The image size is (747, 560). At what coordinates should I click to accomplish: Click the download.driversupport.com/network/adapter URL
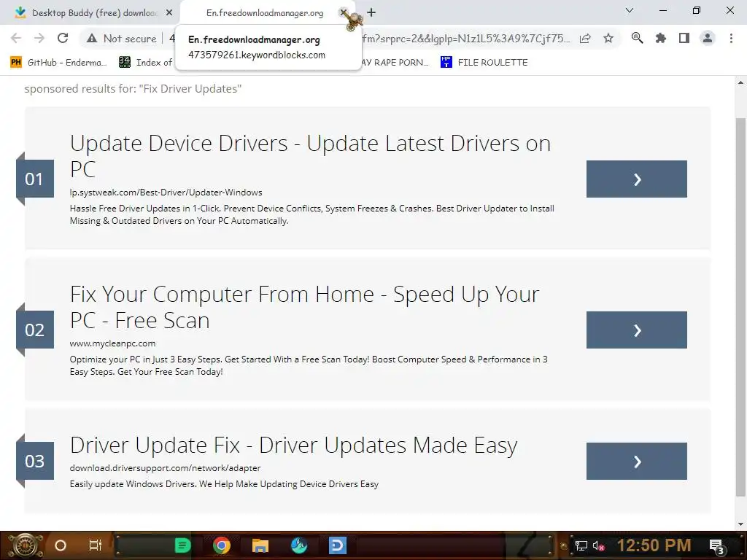[x=165, y=468]
